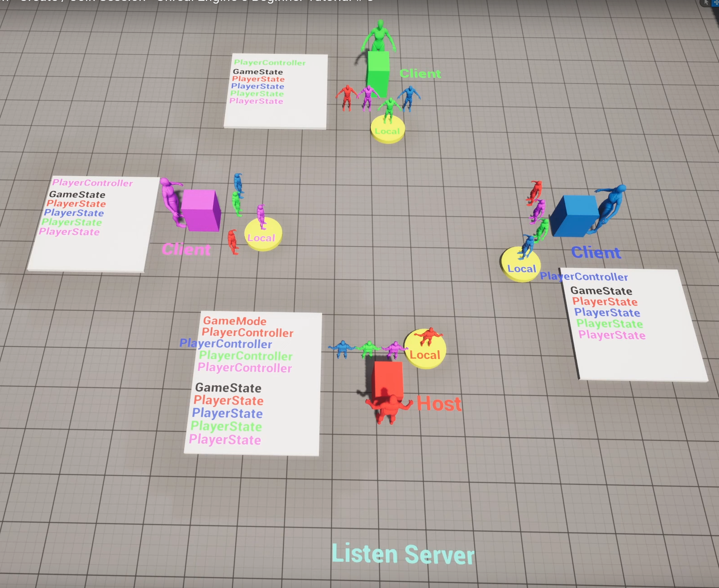Click green 'PlayerState' on blue client's panel
Image resolution: width=719 pixels, height=588 pixels.
(x=609, y=324)
